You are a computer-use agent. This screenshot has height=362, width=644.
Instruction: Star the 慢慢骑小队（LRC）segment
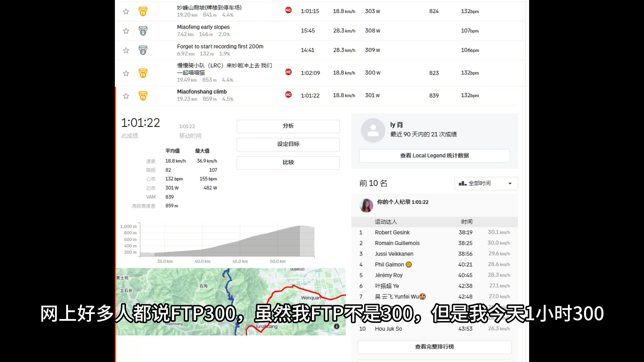126,73
